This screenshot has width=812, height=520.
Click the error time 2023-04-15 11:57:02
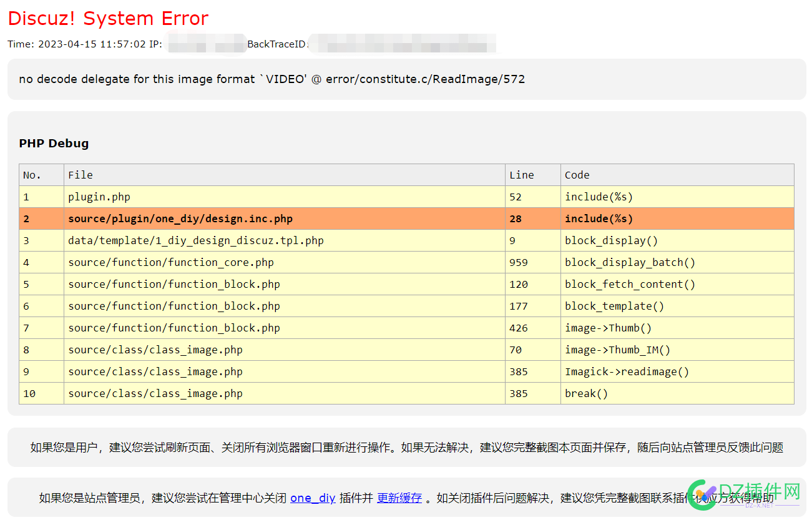tap(92, 44)
